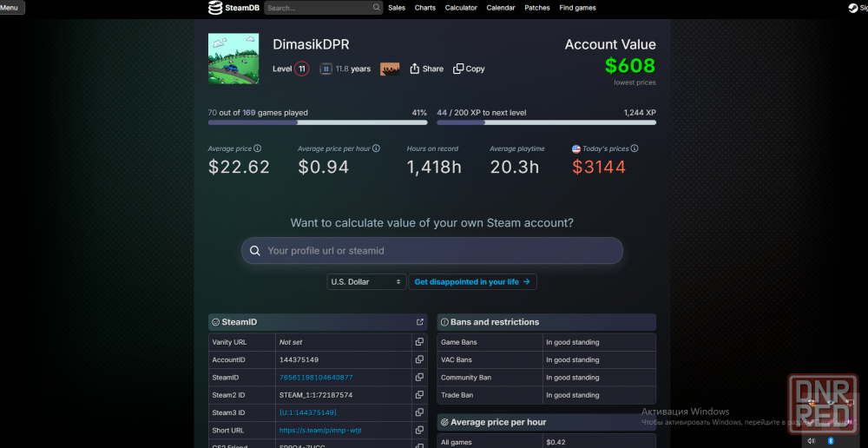
Task: Click DimasikDPR profile avatar image
Action: point(233,59)
